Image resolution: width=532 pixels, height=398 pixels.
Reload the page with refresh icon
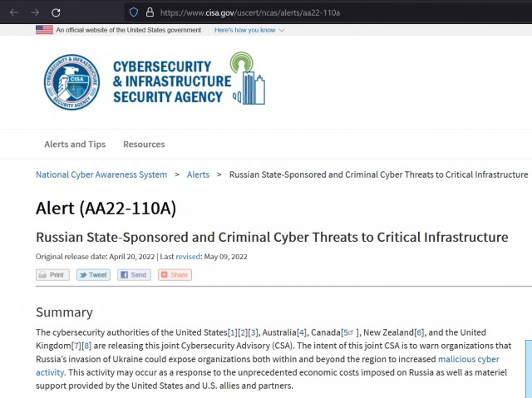(56, 12)
